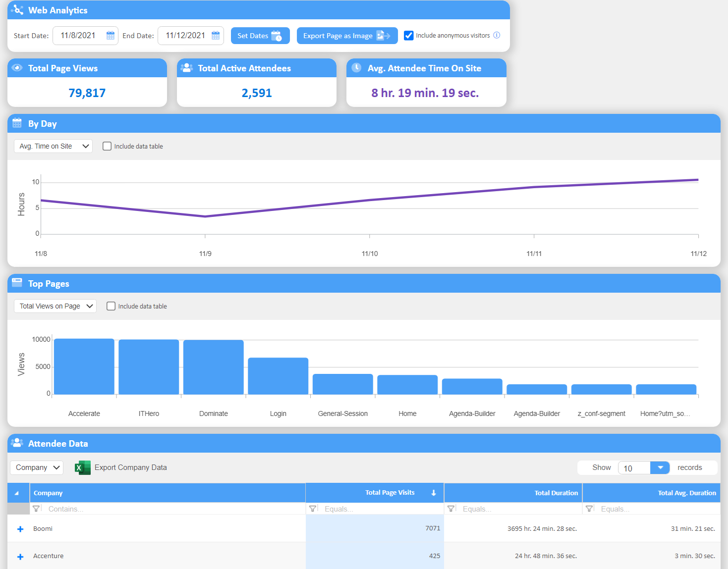Open the Avg. Time on Site dropdown
This screenshot has height=569, width=728.
pos(53,146)
